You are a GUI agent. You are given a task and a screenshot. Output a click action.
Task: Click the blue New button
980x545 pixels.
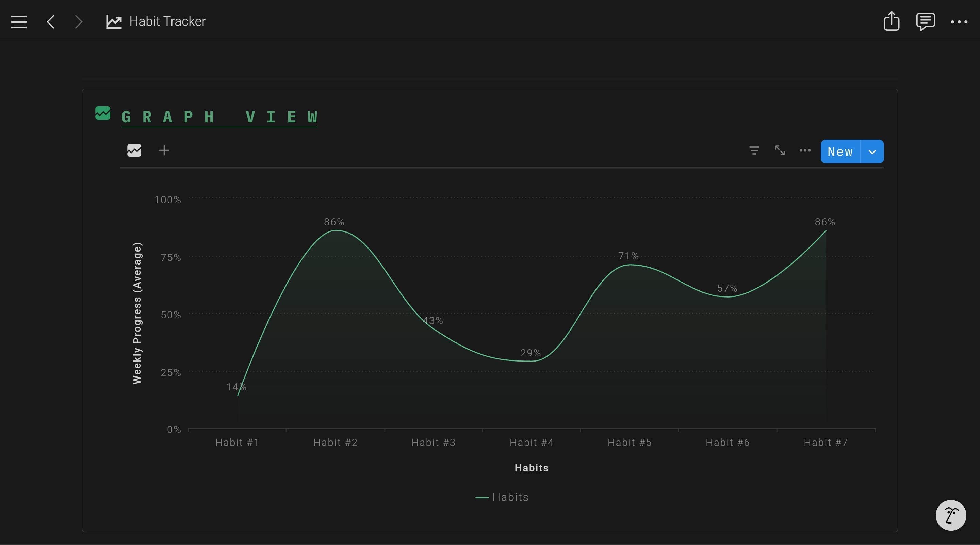pyautogui.click(x=840, y=151)
